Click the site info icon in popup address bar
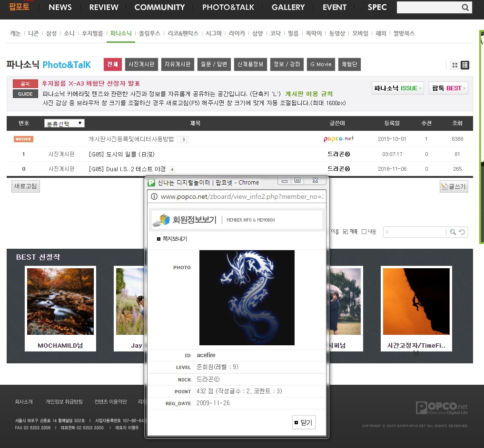 click(154, 196)
